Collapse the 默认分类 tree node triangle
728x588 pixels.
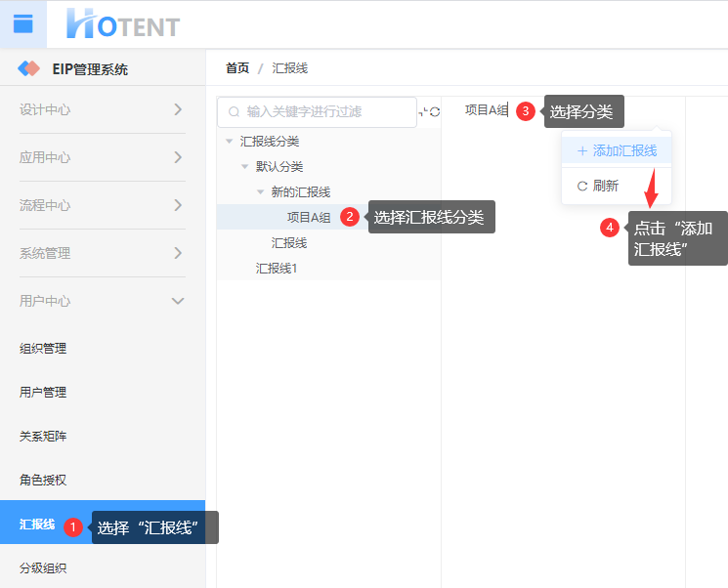[245, 167]
